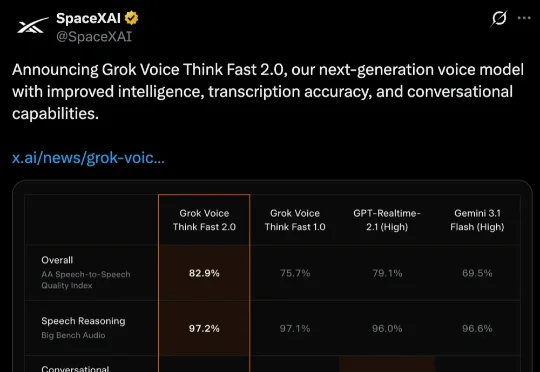Open the three-dot more options menu
540x372 pixels.
click(524, 18)
